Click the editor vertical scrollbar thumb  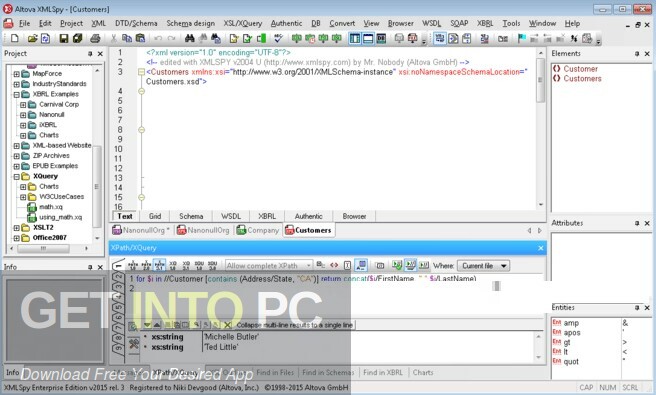540,81
